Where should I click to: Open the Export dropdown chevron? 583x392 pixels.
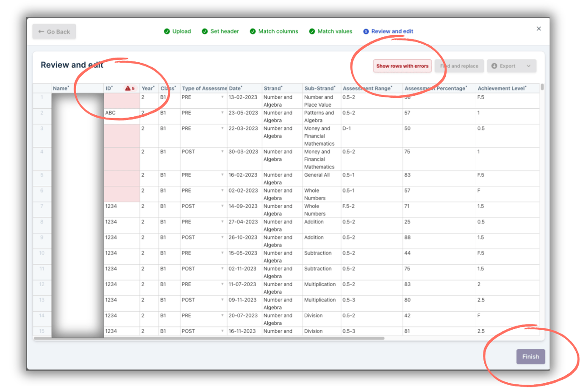coord(529,66)
